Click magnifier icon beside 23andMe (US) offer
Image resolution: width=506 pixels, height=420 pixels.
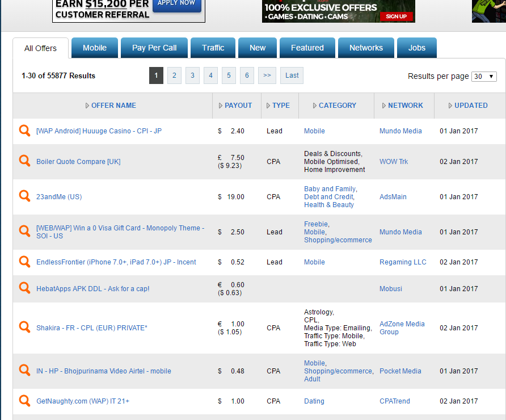tap(24, 196)
